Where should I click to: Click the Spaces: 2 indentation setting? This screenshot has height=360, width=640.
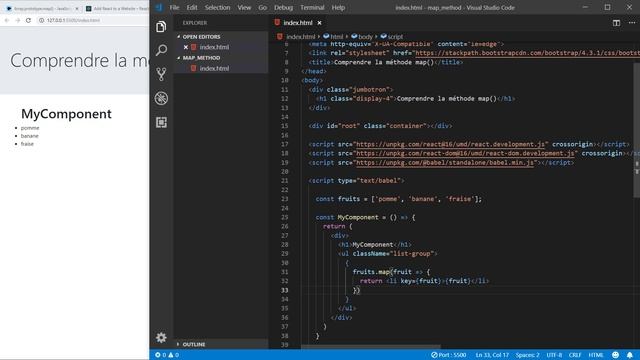click(x=527, y=355)
